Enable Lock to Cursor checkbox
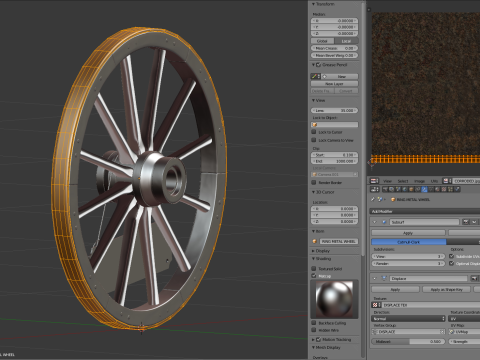The image size is (480, 360). pyautogui.click(x=314, y=132)
